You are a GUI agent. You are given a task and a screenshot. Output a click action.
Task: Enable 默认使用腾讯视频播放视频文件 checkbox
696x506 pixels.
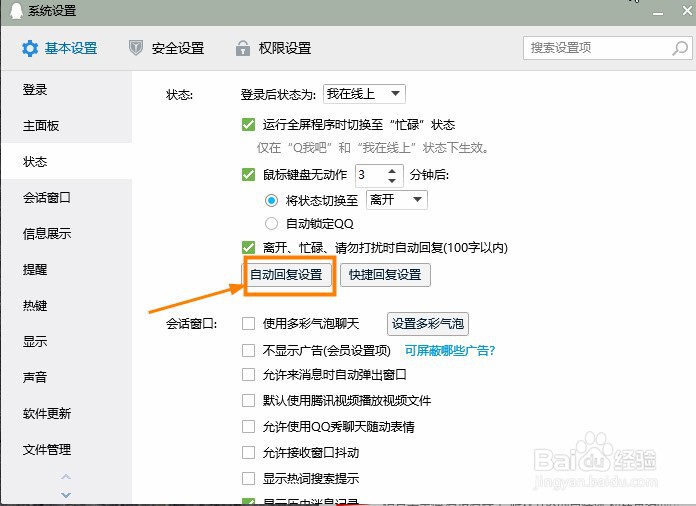click(248, 401)
